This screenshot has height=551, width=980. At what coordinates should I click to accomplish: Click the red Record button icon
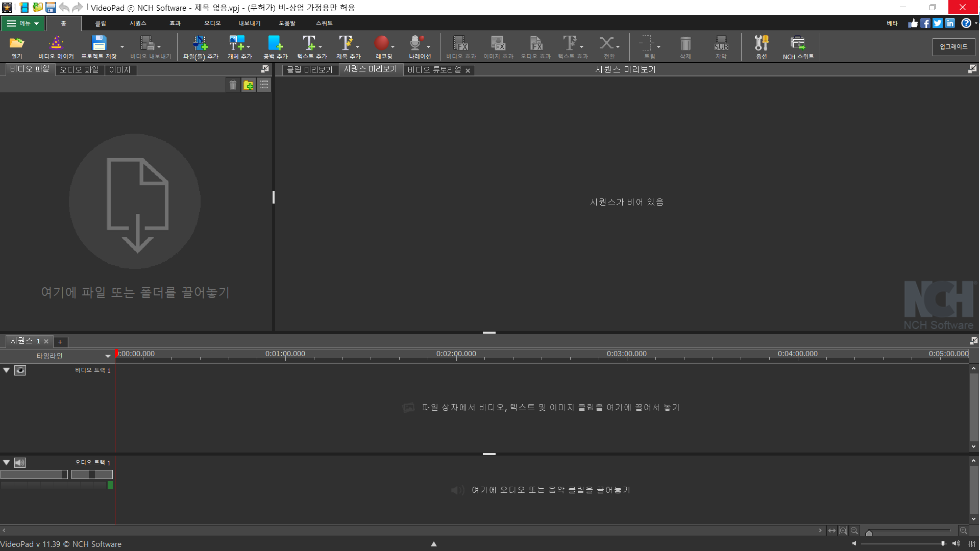[x=381, y=43]
